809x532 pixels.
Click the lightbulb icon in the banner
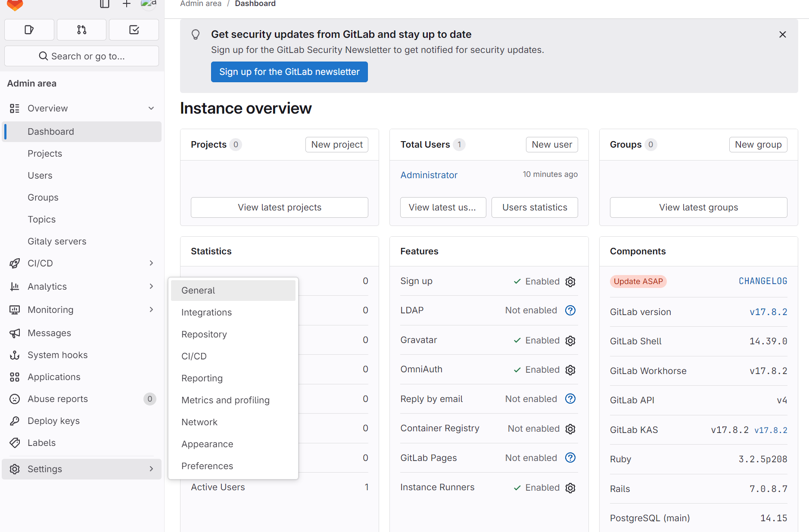[196, 34]
